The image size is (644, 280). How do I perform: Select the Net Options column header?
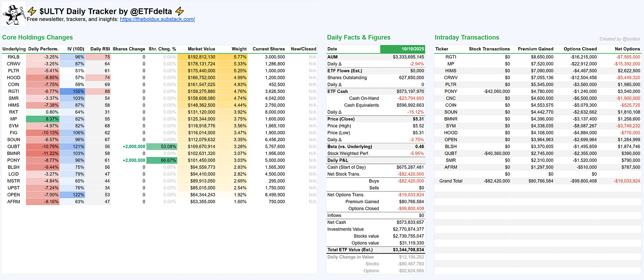(627, 49)
